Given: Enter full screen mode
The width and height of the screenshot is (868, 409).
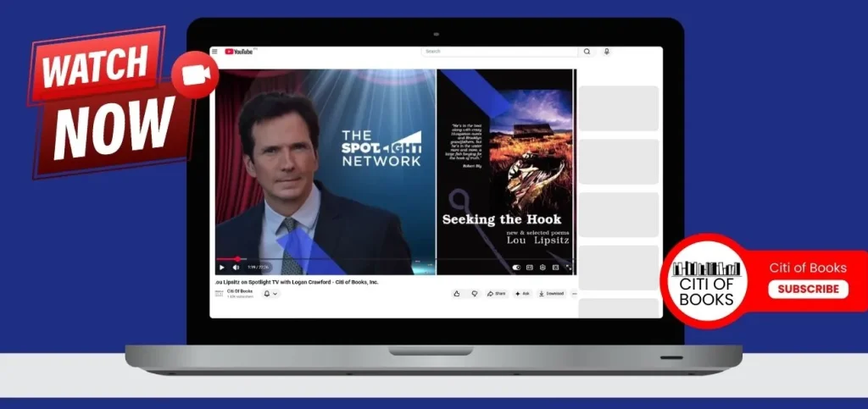Looking at the screenshot, I should click(x=568, y=268).
